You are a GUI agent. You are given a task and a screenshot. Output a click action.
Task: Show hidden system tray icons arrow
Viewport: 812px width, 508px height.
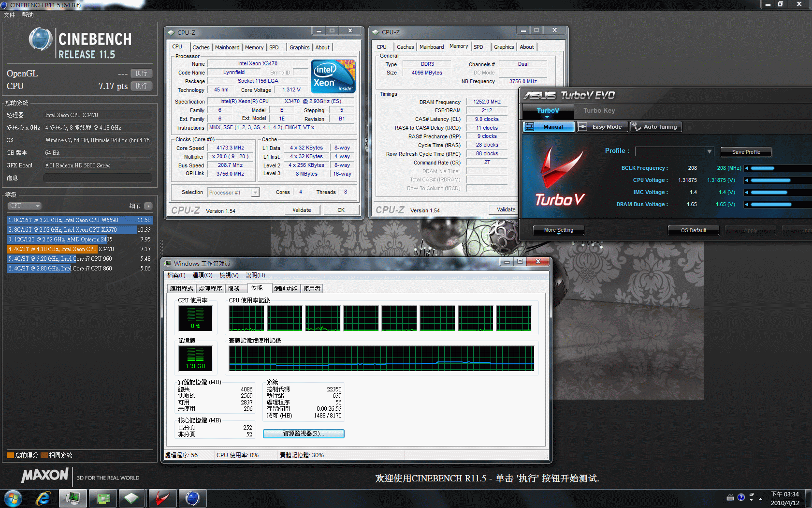760,498
